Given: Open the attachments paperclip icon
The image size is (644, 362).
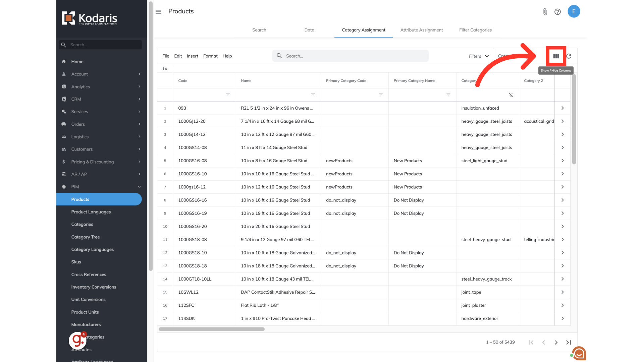Looking at the screenshot, I should coord(545,12).
